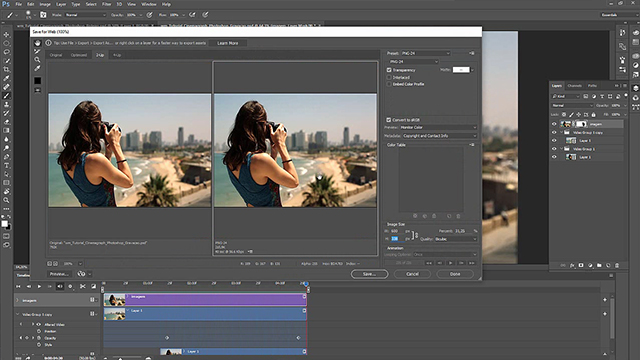This screenshot has height=360, width=640.
Task: Open the Preview Monitor Color dropdown
Action: click(438, 127)
